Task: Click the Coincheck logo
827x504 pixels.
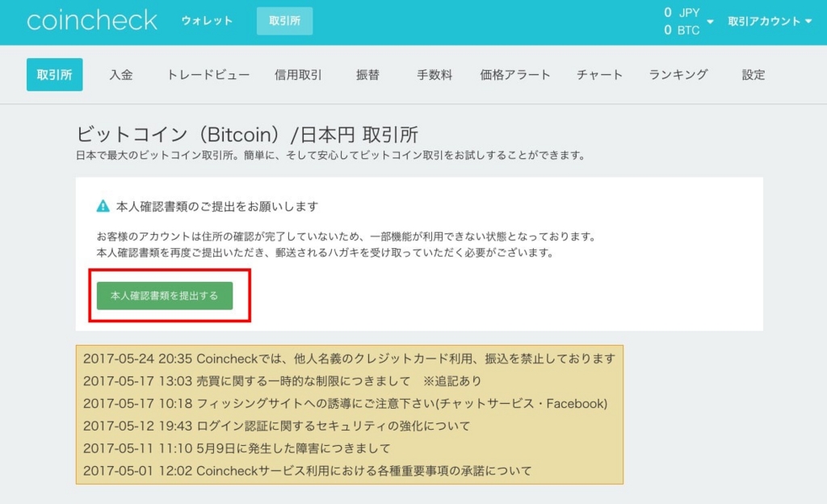Action: [92, 21]
